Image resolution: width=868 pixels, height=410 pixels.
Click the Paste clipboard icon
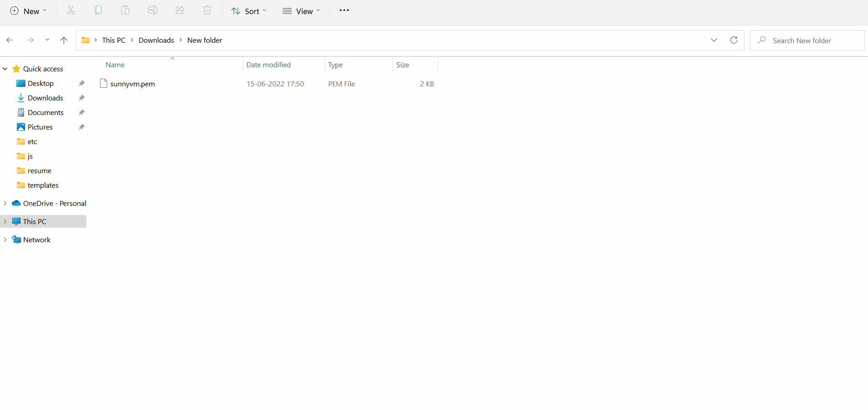point(125,10)
